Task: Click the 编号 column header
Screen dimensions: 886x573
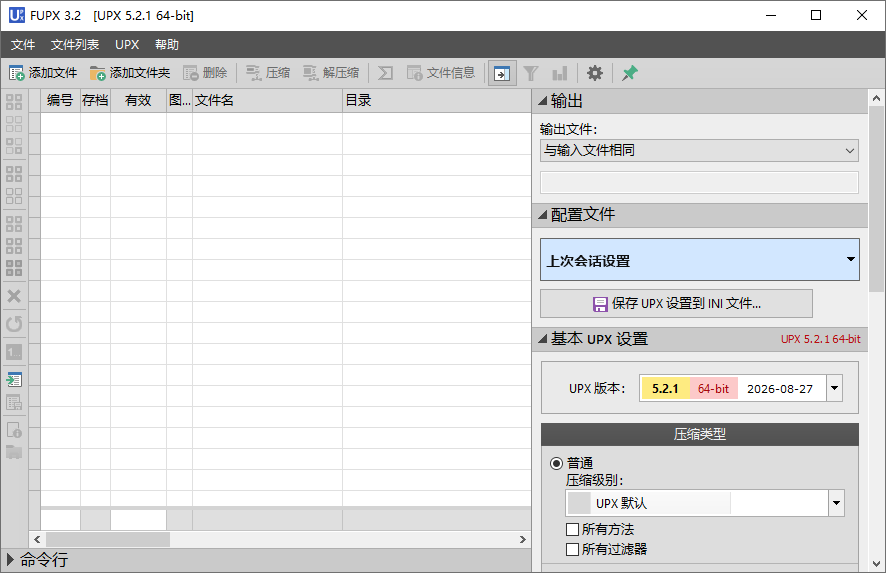Action: click(x=60, y=101)
